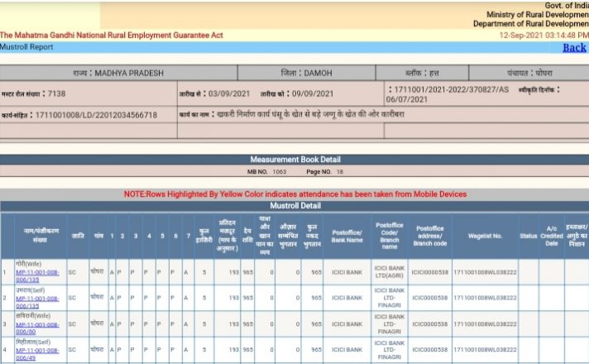Select the DAMOH district cell

[x=307, y=73]
